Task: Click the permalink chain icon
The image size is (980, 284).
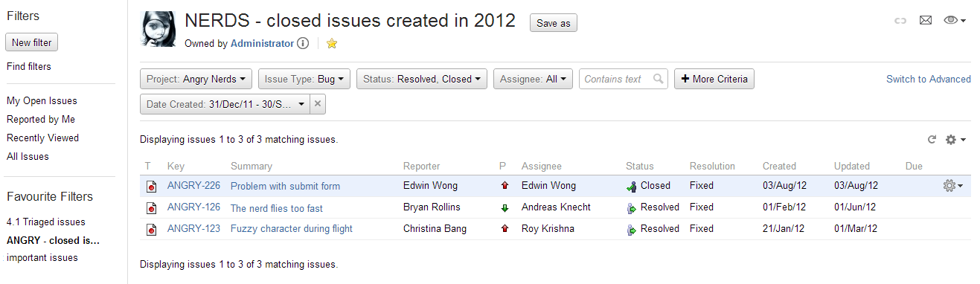Action: (900, 21)
